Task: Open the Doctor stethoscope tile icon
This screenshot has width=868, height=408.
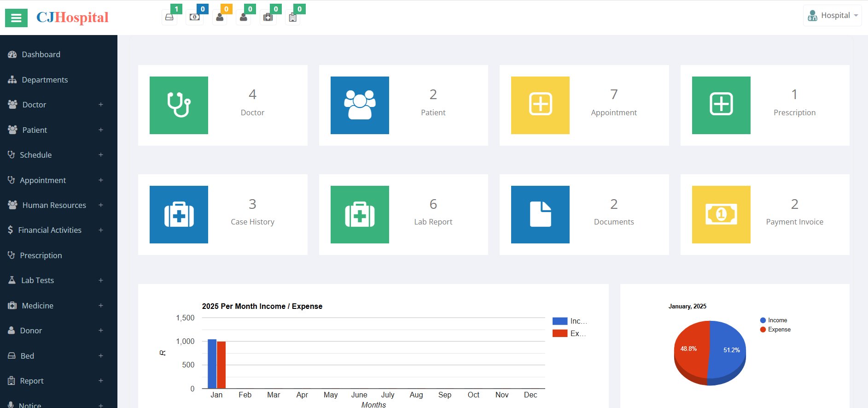Action: tap(179, 105)
